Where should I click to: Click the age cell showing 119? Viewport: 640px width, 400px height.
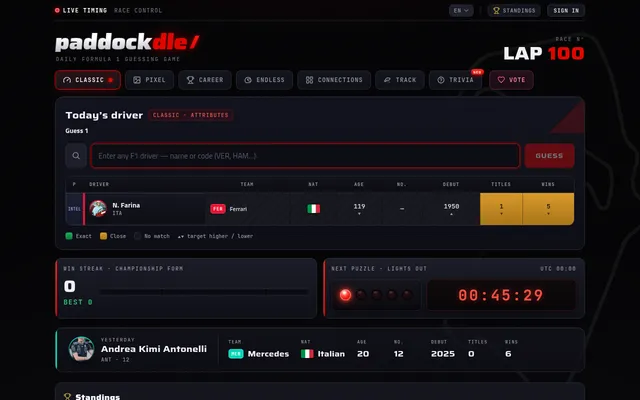tap(359, 209)
